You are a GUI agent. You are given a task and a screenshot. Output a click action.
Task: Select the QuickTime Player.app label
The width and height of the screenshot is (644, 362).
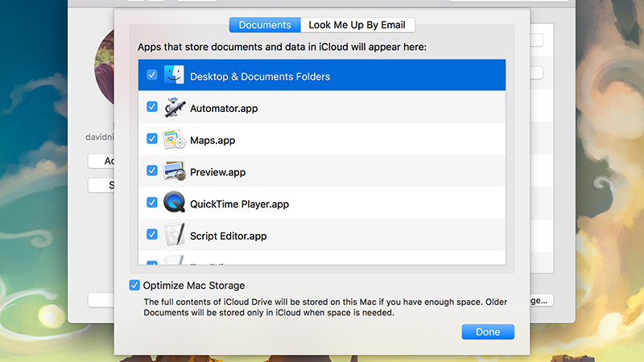click(x=239, y=204)
